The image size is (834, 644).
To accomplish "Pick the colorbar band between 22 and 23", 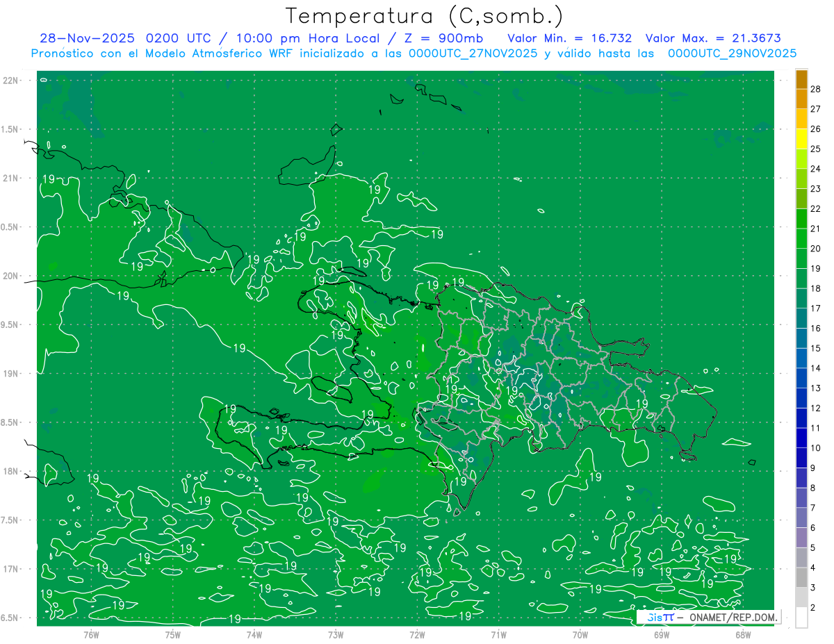I will pos(801,199).
